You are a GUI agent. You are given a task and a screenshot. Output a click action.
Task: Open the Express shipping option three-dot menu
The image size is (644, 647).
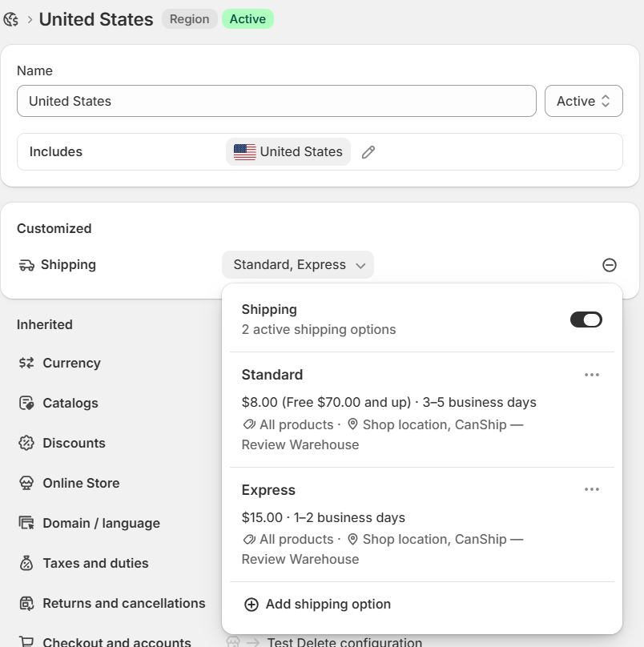tap(592, 489)
